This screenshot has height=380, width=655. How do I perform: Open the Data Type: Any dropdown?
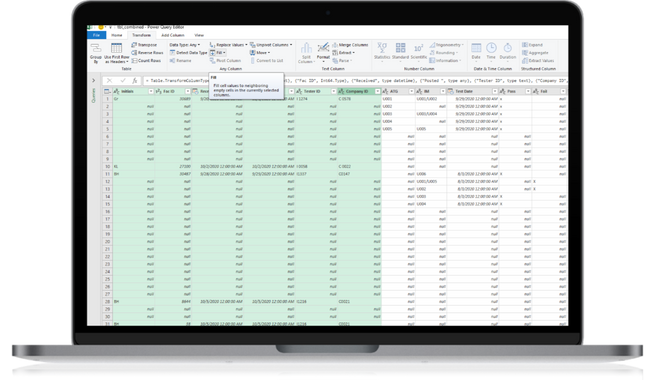coord(185,45)
